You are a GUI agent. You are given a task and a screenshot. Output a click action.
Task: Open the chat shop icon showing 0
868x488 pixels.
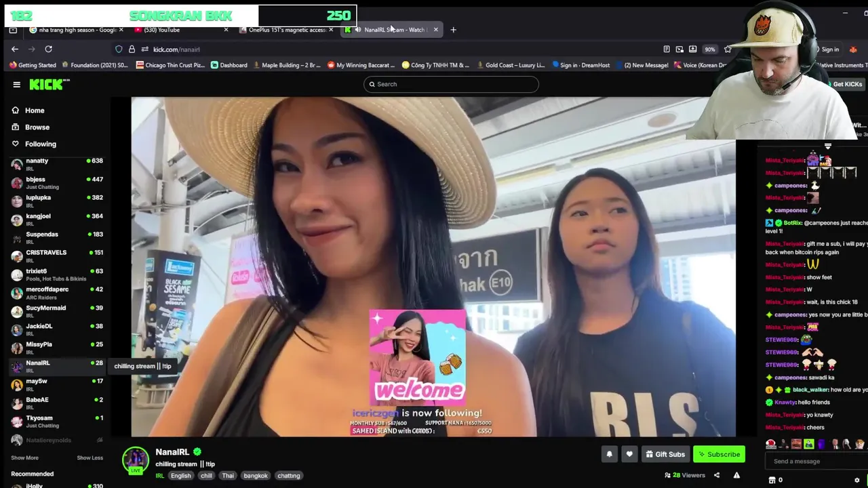point(775,480)
